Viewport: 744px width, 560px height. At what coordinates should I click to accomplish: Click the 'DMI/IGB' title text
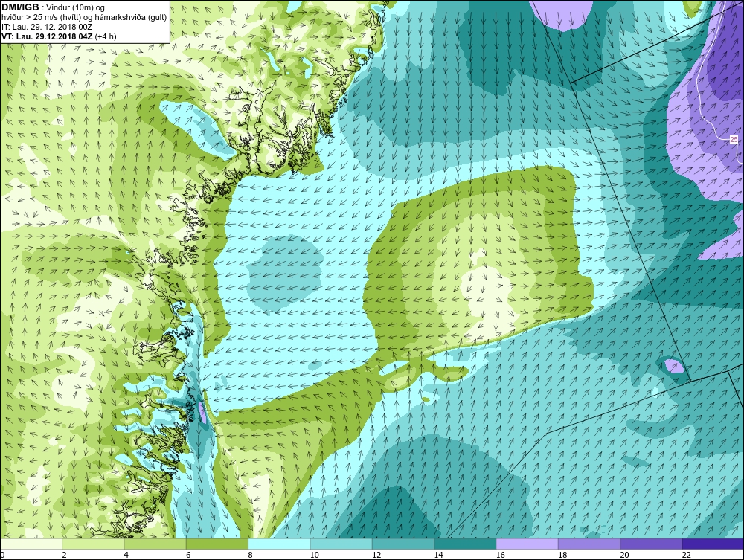20,7
